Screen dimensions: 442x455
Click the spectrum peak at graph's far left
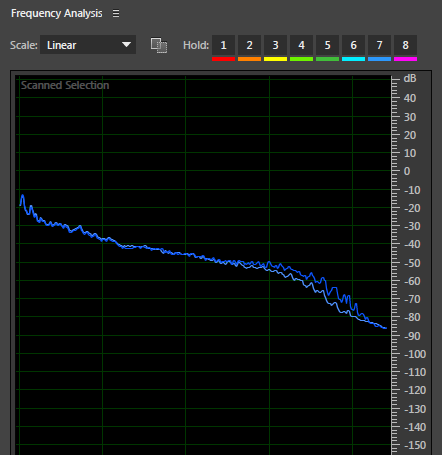coord(23,196)
